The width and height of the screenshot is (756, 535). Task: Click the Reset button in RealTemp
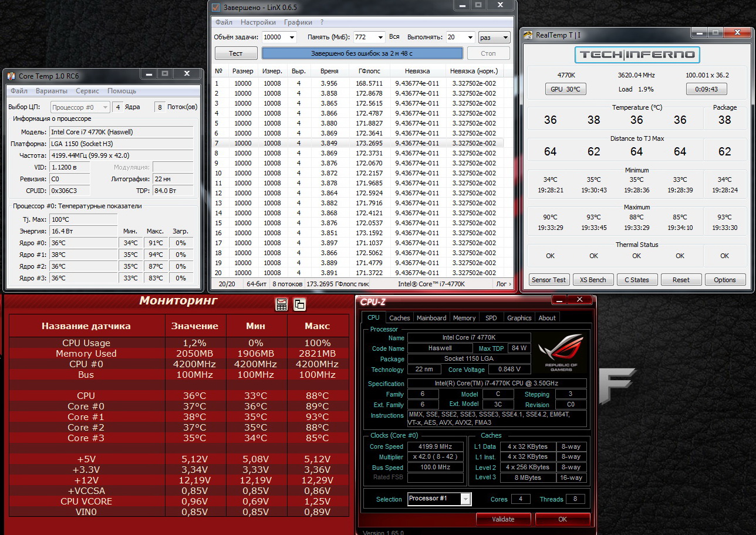[x=681, y=280]
